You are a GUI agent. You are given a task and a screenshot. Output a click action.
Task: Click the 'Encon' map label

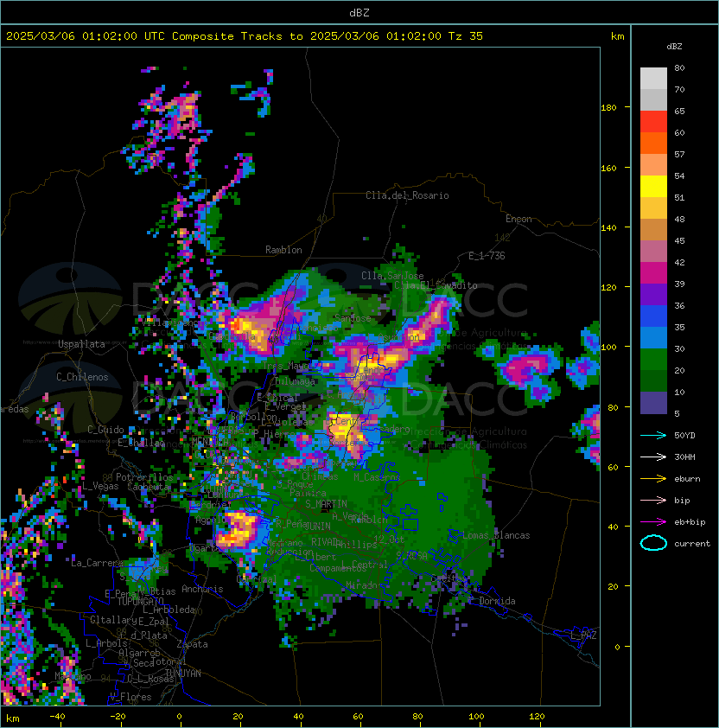(x=519, y=219)
